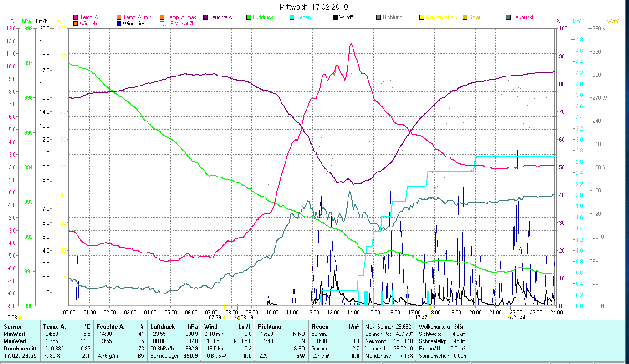Screen dimensions: 629x364
Task: Click the green hPa axis unit label
Action: pyautogui.click(x=27, y=21)
